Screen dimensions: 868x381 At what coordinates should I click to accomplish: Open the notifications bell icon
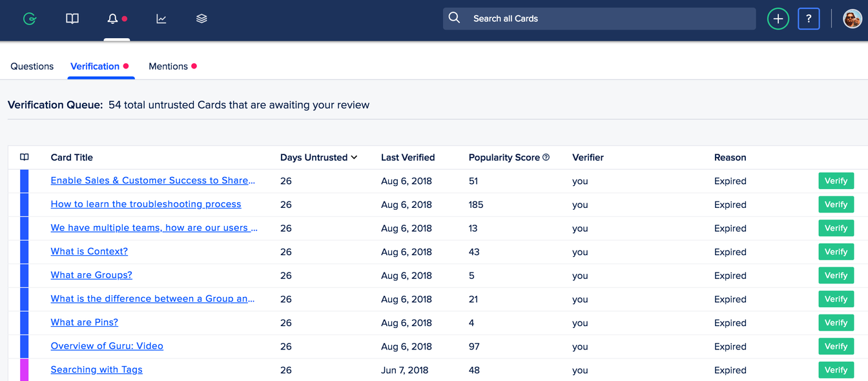pyautogui.click(x=112, y=19)
